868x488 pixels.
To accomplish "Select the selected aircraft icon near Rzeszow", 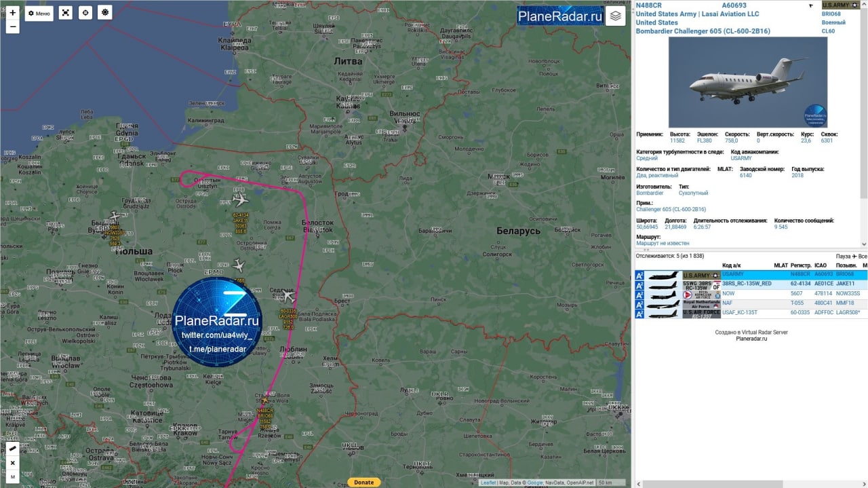I will click(264, 402).
